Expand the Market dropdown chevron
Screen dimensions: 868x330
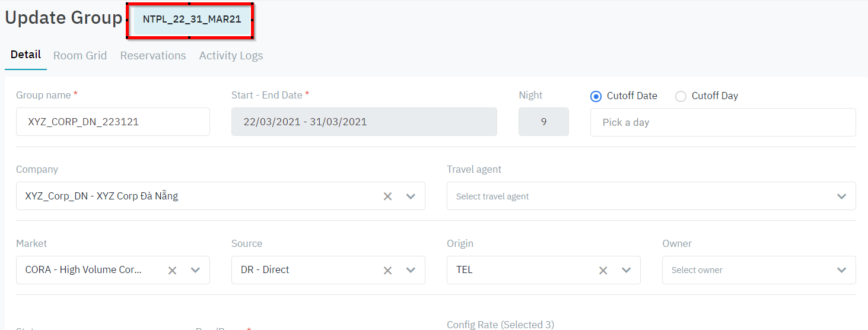(x=195, y=270)
